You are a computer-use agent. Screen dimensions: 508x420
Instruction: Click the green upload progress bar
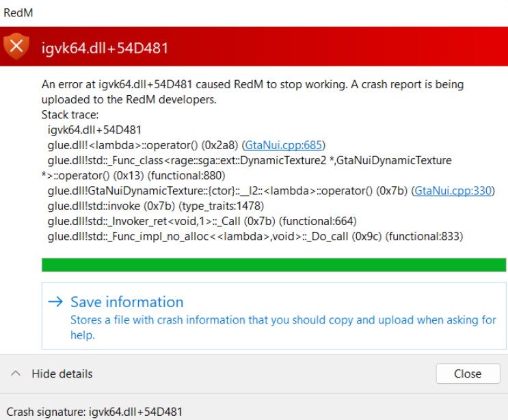(x=273, y=265)
